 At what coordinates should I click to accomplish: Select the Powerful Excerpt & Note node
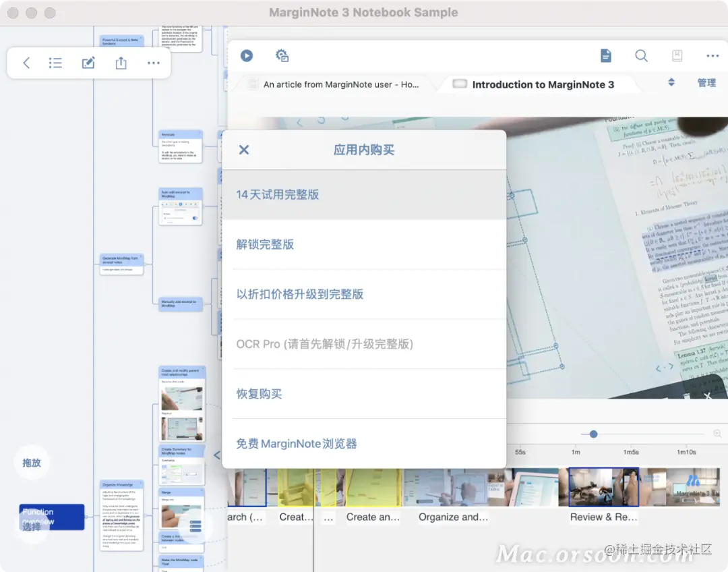(x=121, y=41)
